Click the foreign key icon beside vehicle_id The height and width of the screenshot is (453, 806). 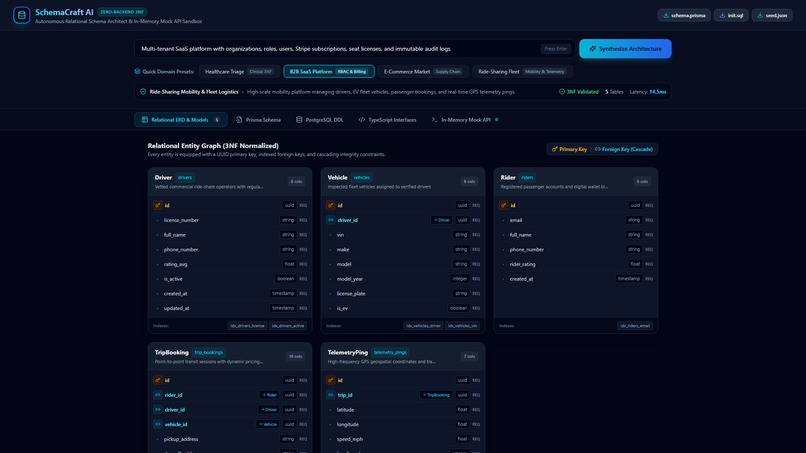click(x=158, y=424)
